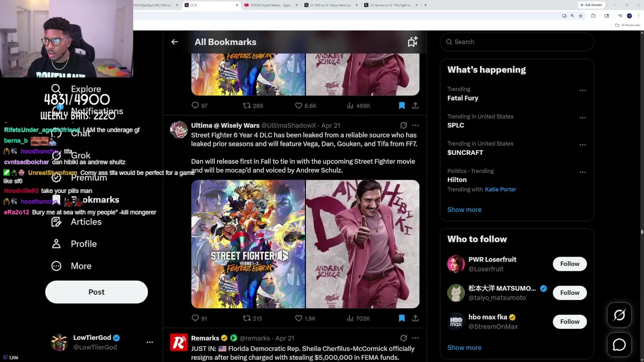Image resolution: width=644 pixels, height=362 pixels.
Task: Switch to Crystal Waters YouTube browser tab
Action: [x=272, y=5]
